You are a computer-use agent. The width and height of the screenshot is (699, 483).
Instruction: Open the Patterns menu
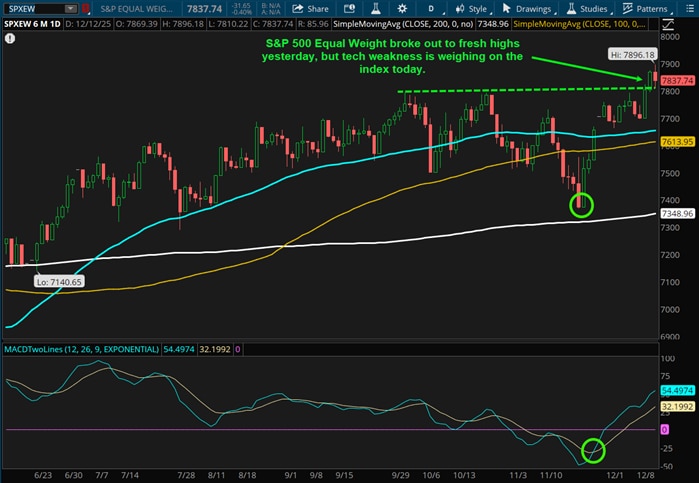pyautogui.click(x=646, y=8)
